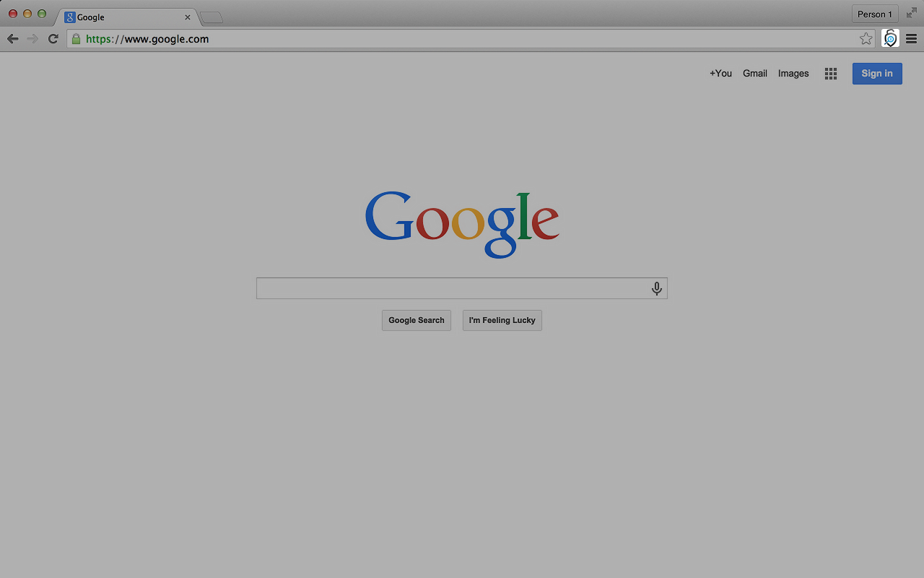This screenshot has height=578, width=924.
Task: Click the Google tab favicon
Action: tap(70, 17)
